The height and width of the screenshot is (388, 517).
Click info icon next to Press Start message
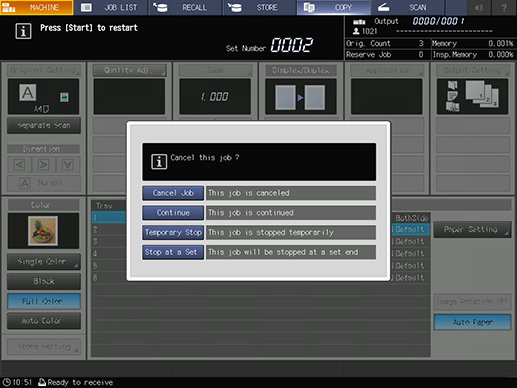23,31
